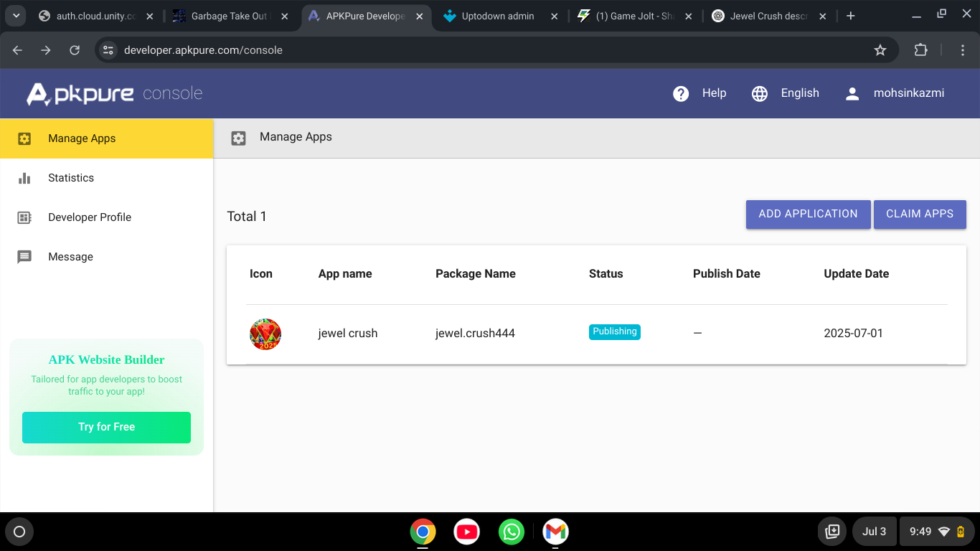Switch to the auth.cloud.unity.com tab

point(95,16)
